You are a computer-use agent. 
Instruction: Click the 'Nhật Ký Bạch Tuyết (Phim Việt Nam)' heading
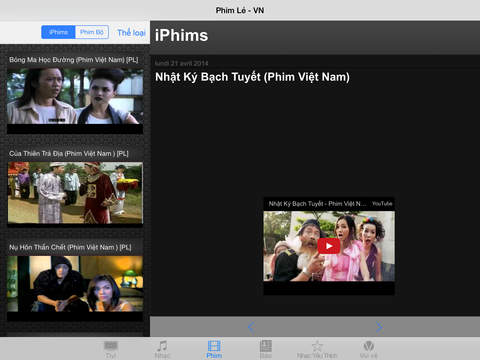[x=252, y=77]
